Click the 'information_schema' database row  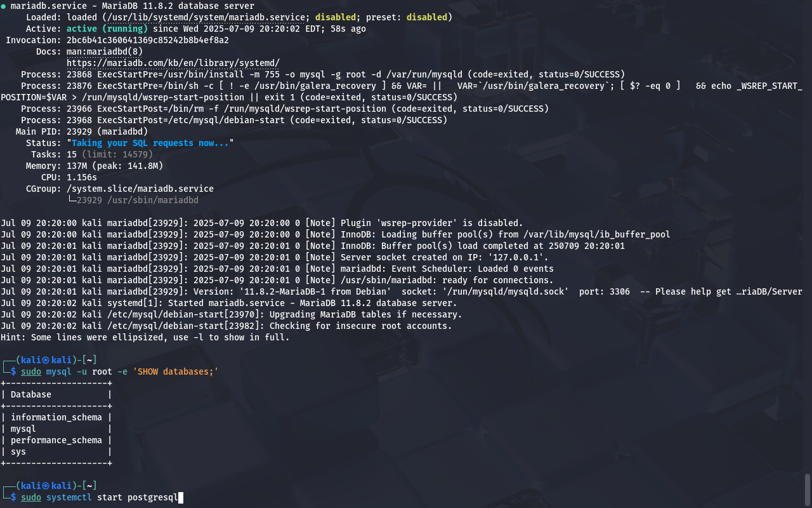(x=56, y=417)
